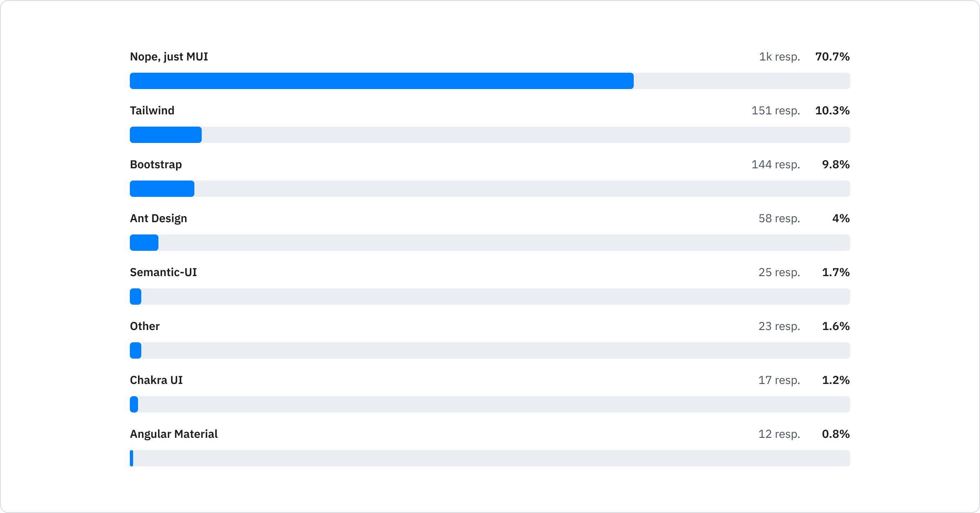Click the "Other" option label
The image size is (980, 513).
click(x=145, y=326)
